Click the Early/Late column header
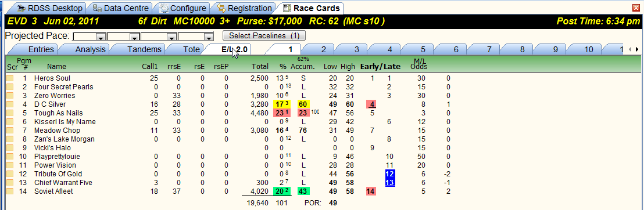The height and width of the screenshot is (210, 644). (x=380, y=67)
